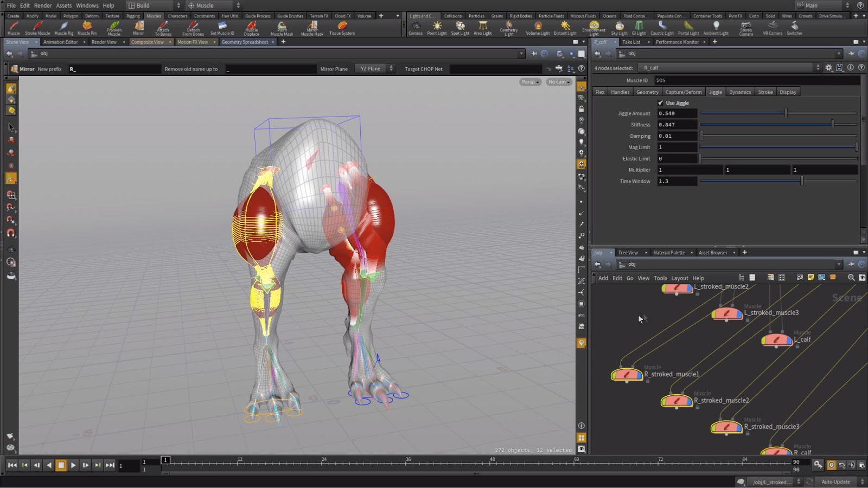The width and height of the screenshot is (868, 488).
Task: Toggle the No cam viewport indicator
Action: tap(558, 82)
